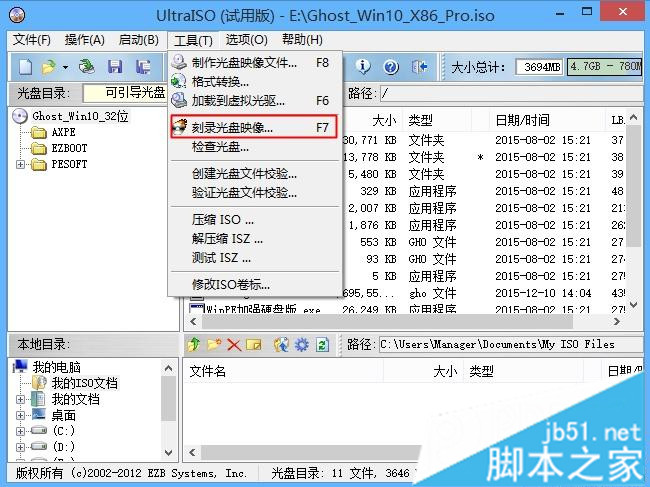
Task: Choose 加载到虚拟光驱... menu entry
Action: click(x=255, y=101)
